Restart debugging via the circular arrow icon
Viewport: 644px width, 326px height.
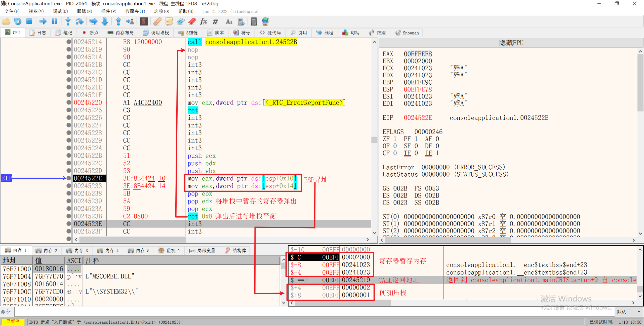18,21
